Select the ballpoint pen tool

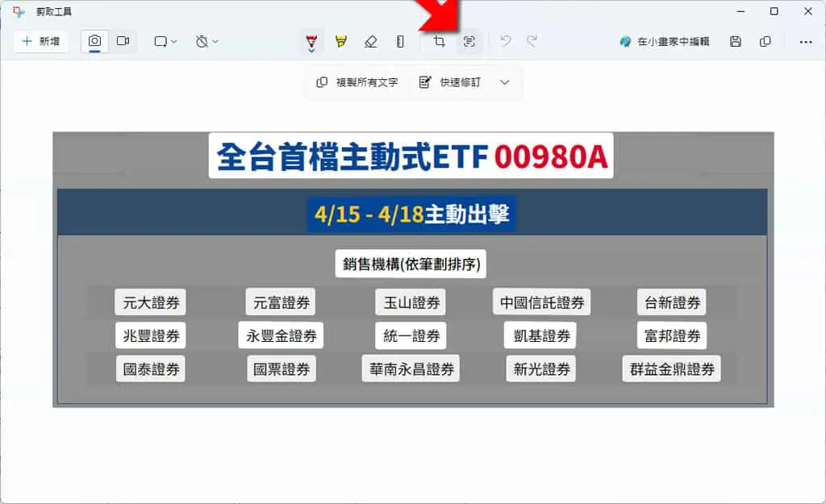(x=311, y=42)
